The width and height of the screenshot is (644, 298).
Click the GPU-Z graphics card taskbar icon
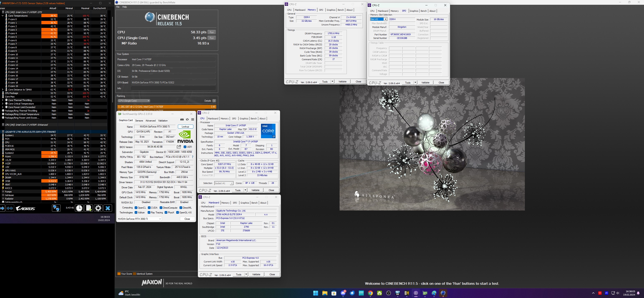(425, 293)
